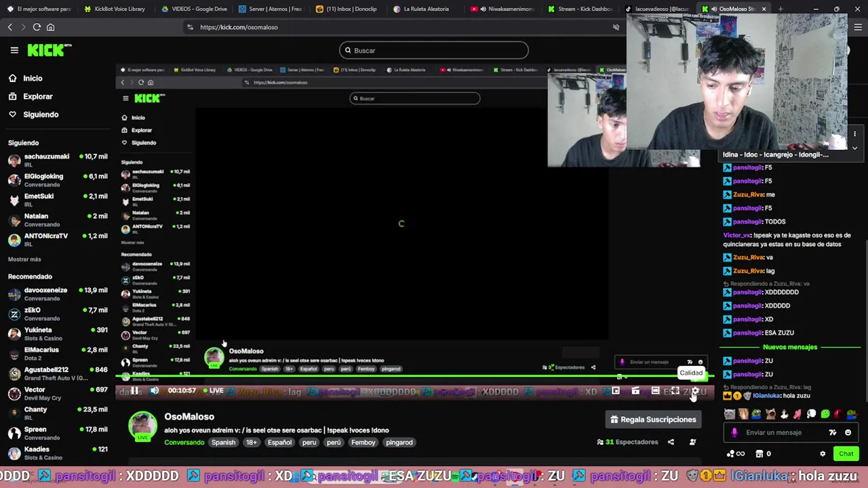Open ElGlogloking channel in sidebar
The image size is (868, 488).
coord(58,180)
